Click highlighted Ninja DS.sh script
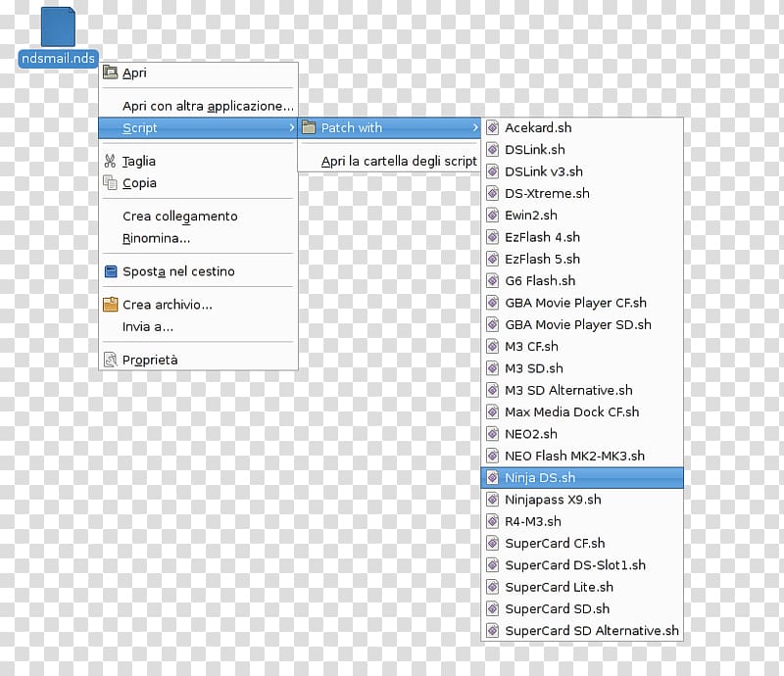 click(582, 478)
